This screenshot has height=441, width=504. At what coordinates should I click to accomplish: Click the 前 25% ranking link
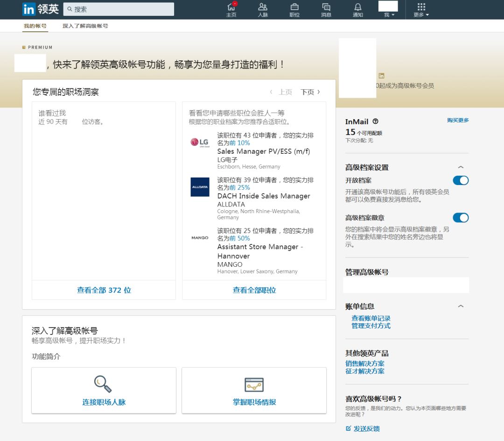tap(240, 187)
